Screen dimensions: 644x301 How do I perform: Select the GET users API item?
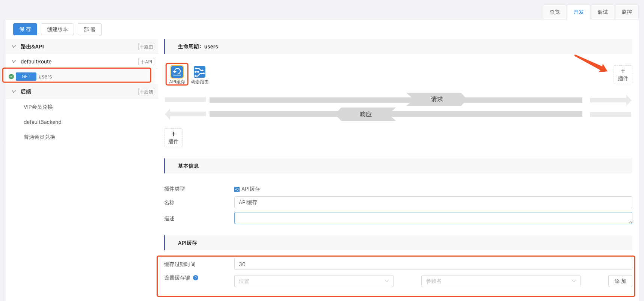45,77
